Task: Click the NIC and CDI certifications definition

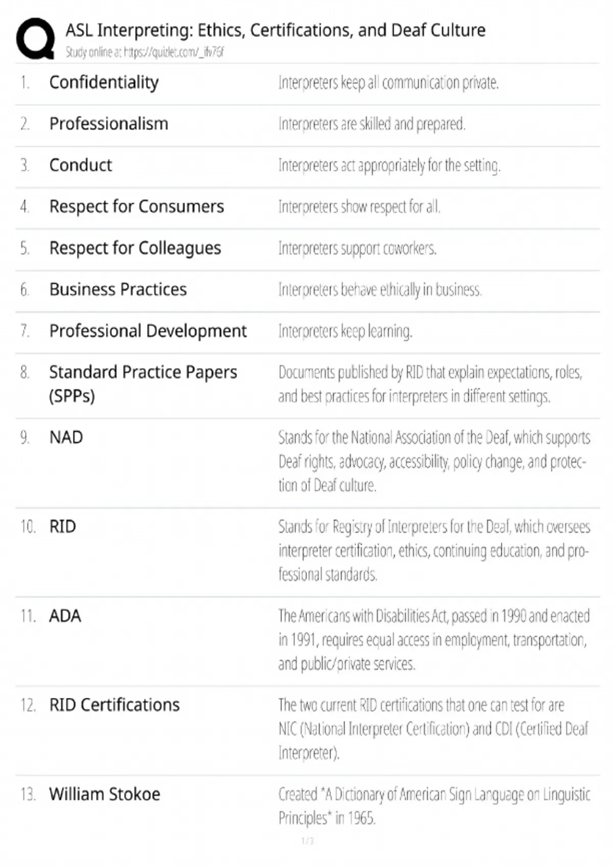Action: [433, 729]
